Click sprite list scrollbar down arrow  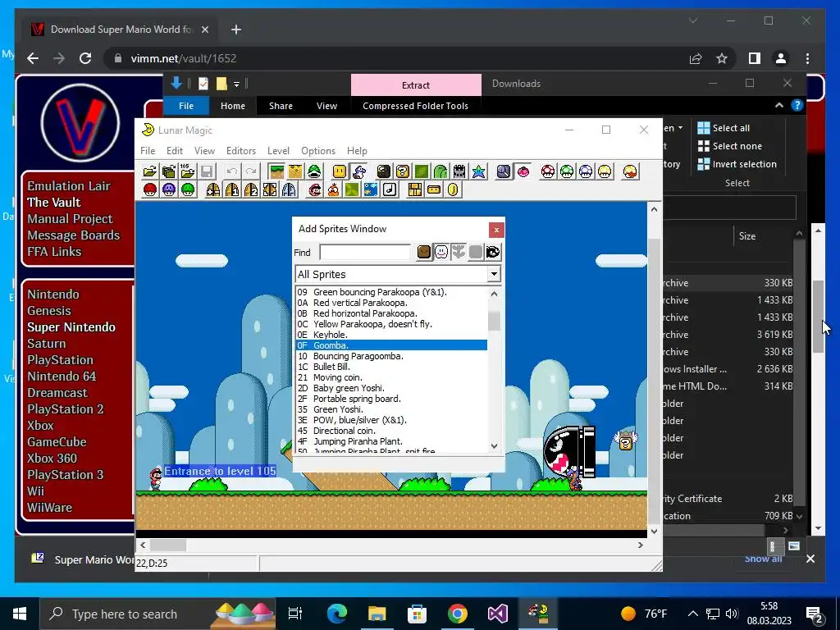(494, 445)
